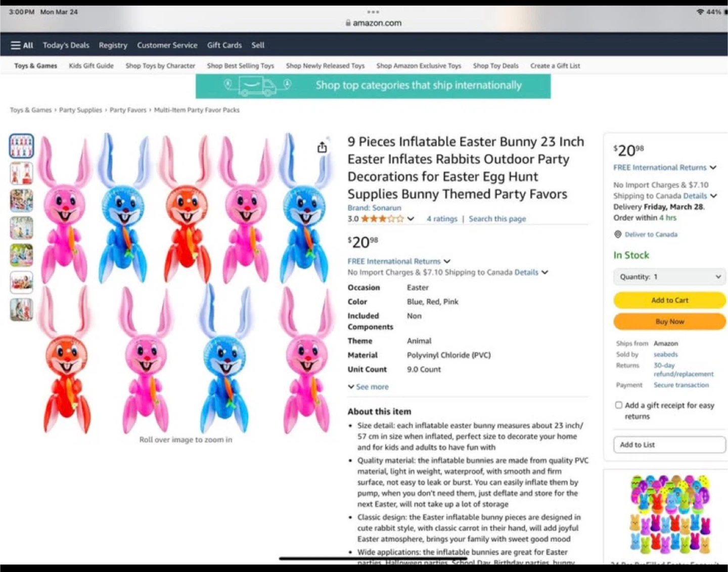Screen dimensions: 728x572
Task: Click the international shipping banner
Action: 373,86
